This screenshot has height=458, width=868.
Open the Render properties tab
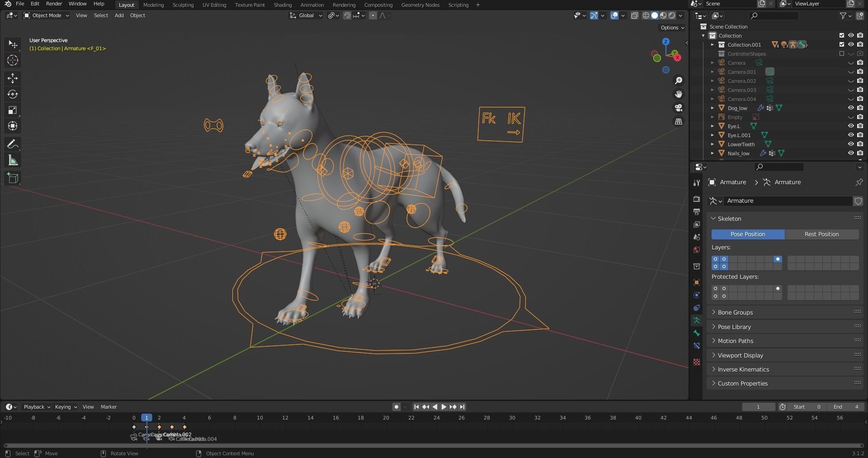pyautogui.click(x=697, y=199)
